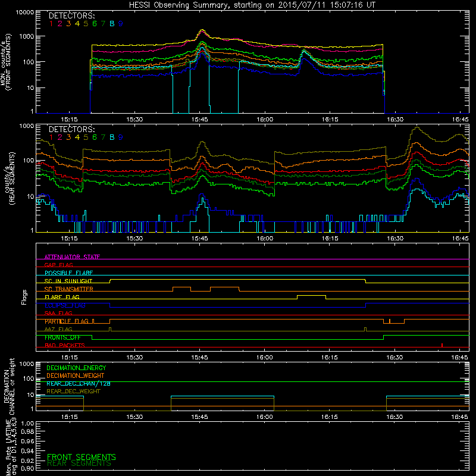
Task: Click the FRONTS_OFF flag label
Action: (x=62, y=337)
